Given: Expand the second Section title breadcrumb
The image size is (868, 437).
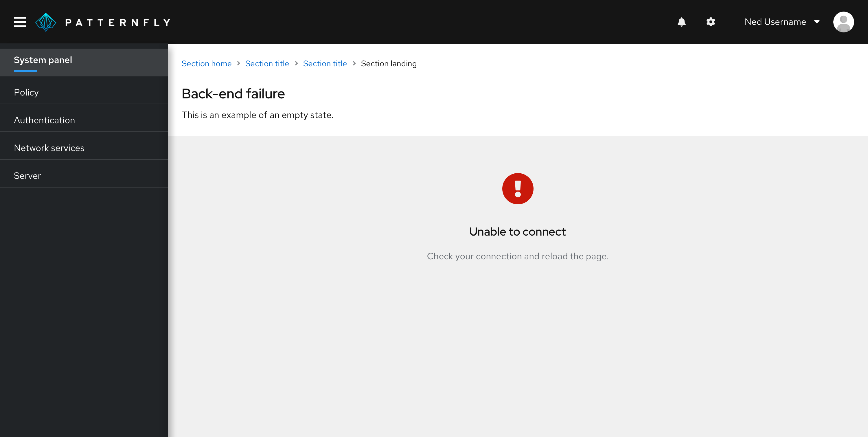Looking at the screenshot, I should click(x=325, y=64).
